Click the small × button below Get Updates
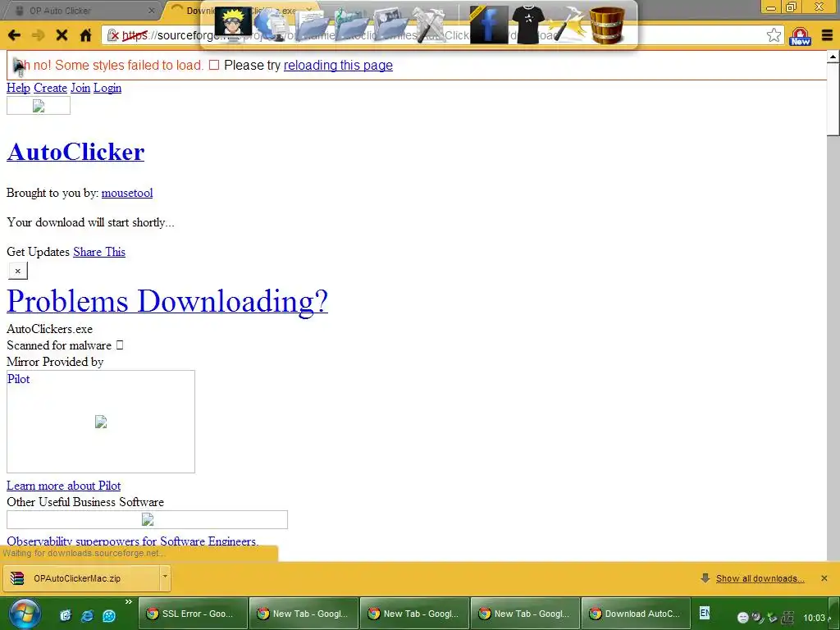This screenshot has width=840, height=630. click(18, 271)
